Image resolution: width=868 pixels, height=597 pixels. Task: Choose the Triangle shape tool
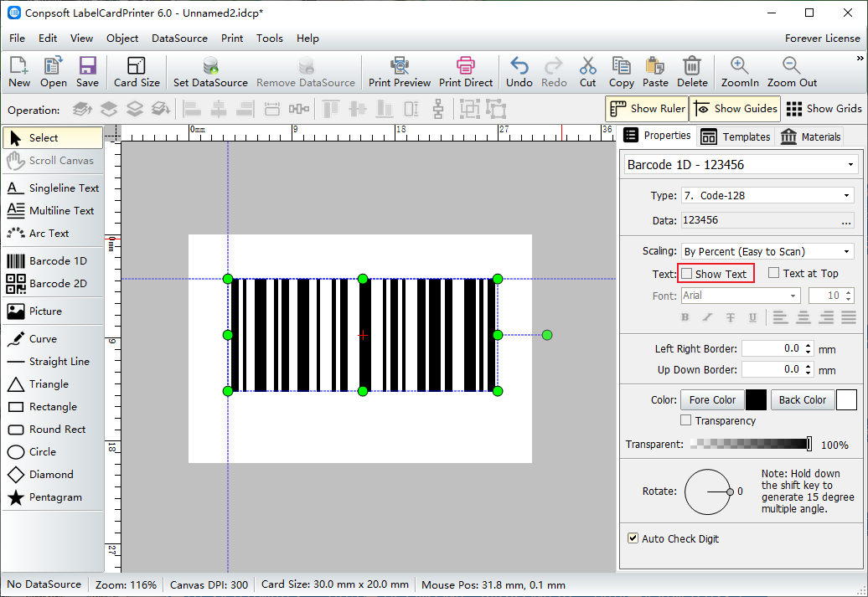click(x=53, y=384)
